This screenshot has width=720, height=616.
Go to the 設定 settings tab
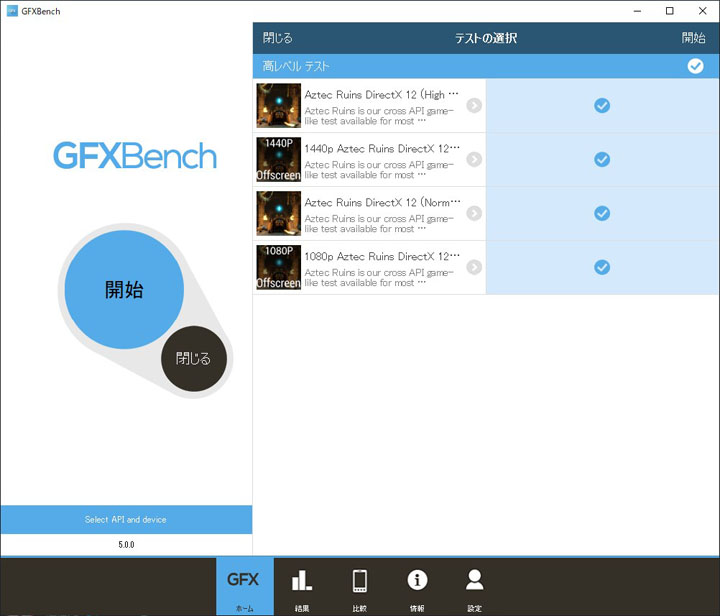coord(474,587)
